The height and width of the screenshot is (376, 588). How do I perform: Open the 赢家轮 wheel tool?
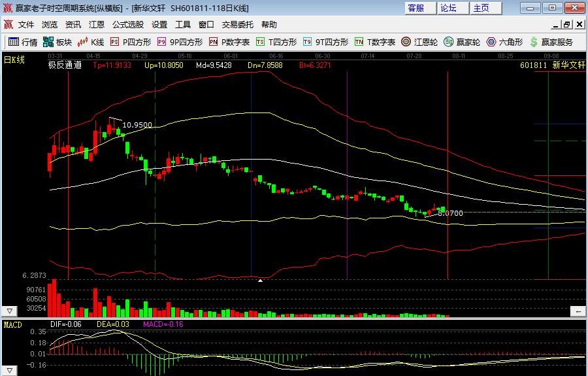[x=462, y=42]
